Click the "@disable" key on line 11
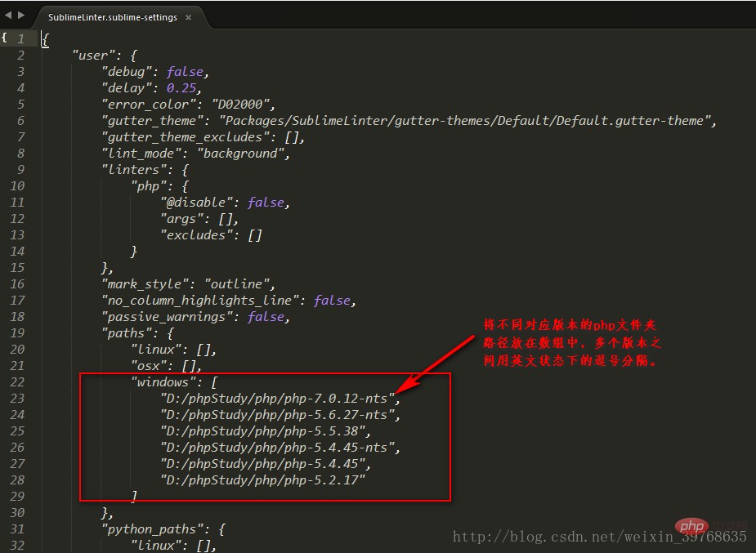The width and height of the screenshot is (756, 553). pyautogui.click(x=196, y=203)
